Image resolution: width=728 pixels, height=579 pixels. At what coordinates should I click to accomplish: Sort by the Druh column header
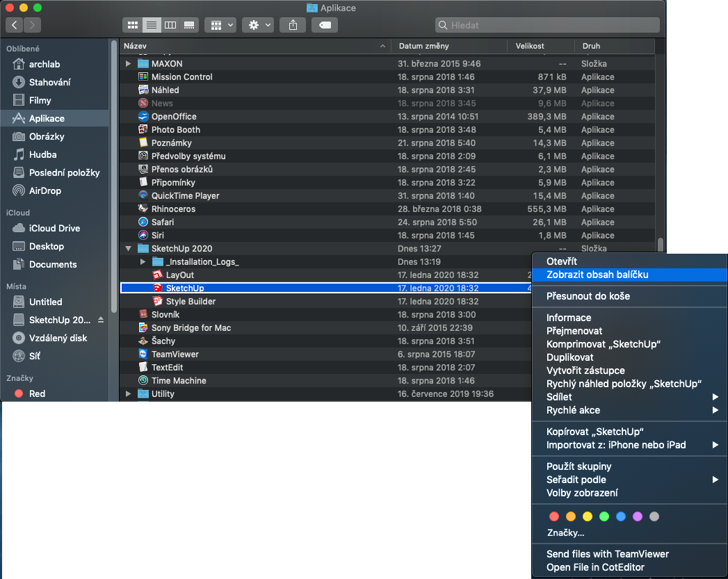click(x=614, y=46)
